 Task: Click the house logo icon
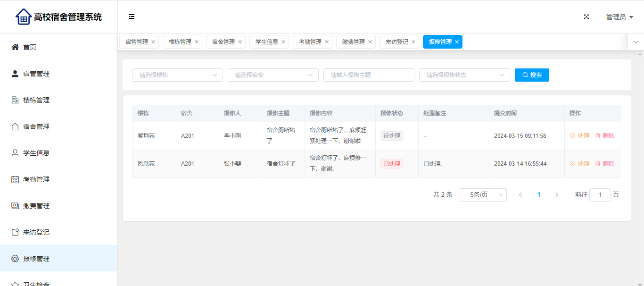click(x=23, y=17)
